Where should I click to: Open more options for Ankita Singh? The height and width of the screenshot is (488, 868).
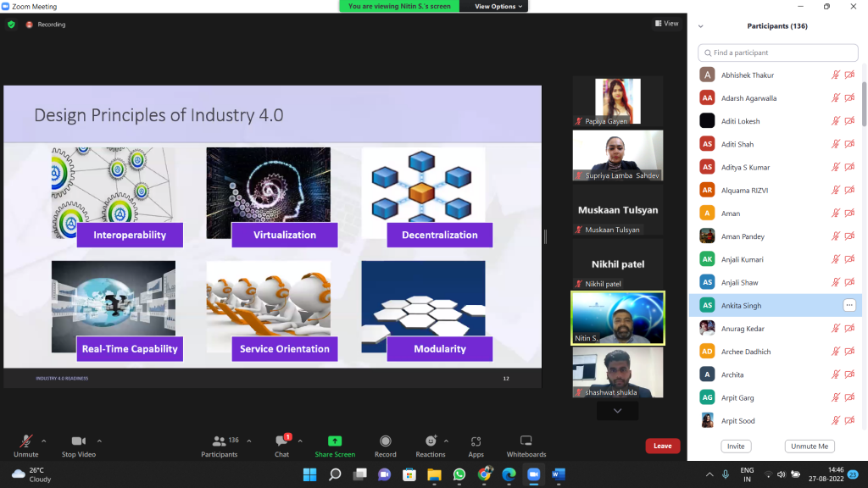[x=849, y=305]
